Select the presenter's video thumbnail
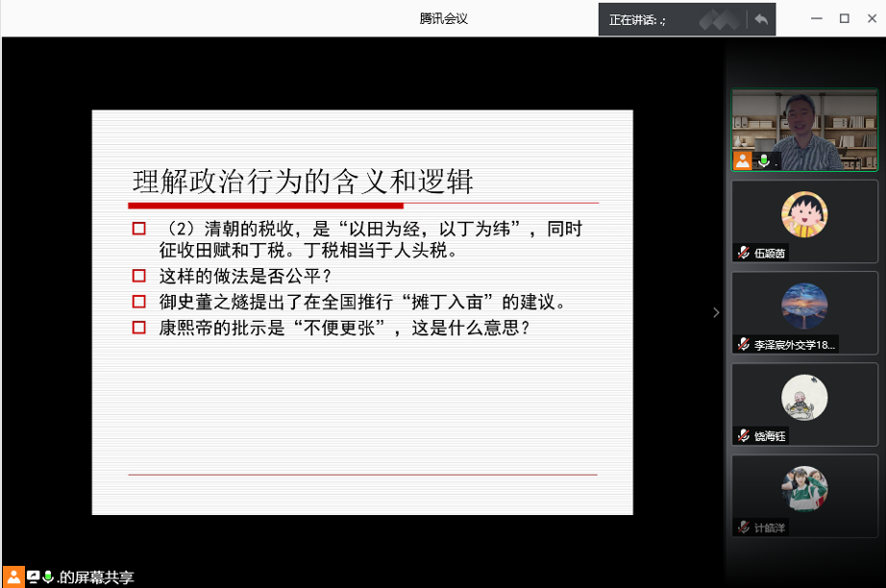886x588 pixels. [x=805, y=130]
